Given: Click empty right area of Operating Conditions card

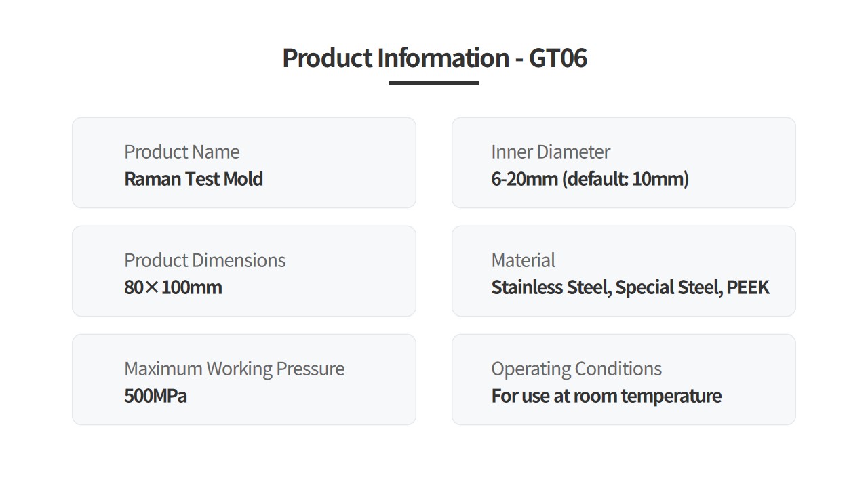Looking at the screenshot, I should (x=759, y=380).
